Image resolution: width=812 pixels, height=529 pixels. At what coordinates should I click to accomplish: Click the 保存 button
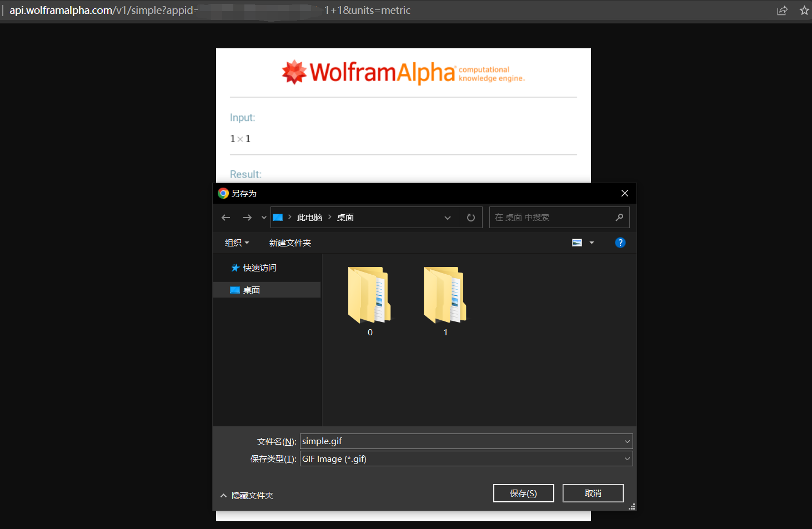coord(523,493)
